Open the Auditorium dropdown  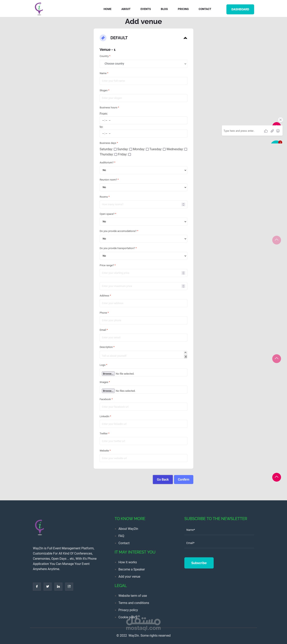coord(143,170)
